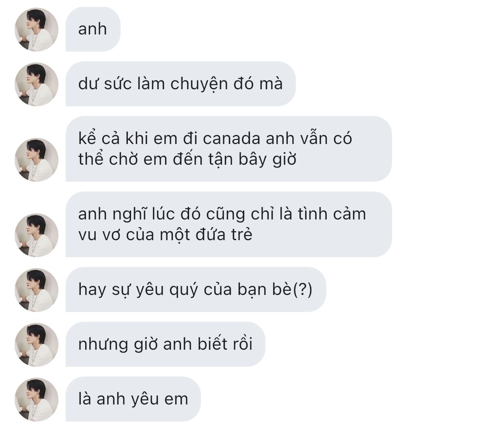504x428 pixels.
Task: Select the 'kể cả khi em đi canada' bubble
Action: pos(229,149)
